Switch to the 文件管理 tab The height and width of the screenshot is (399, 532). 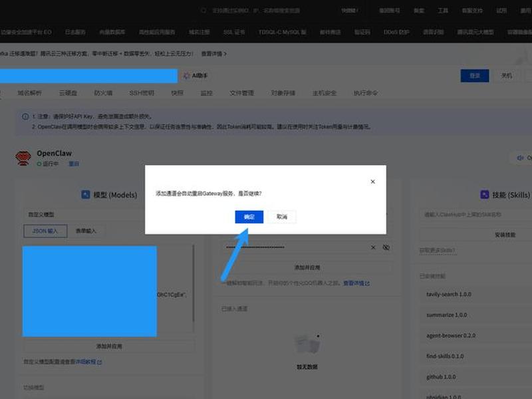point(241,93)
